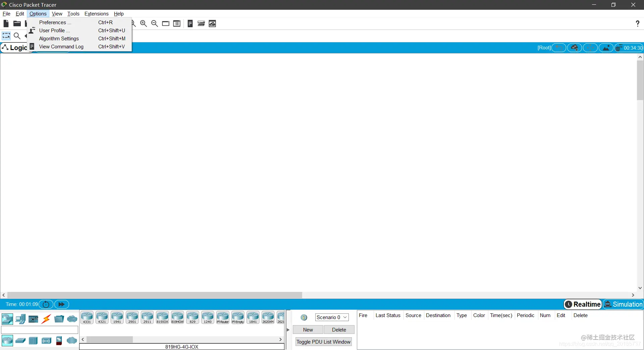The height and width of the screenshot is (350, 644).
Task: Click the Destination column header
Action: [x=438, y=315]
